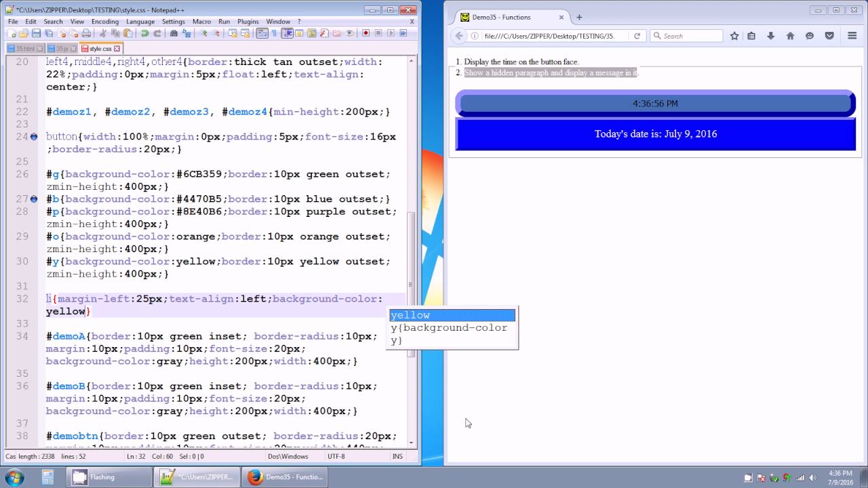Click Firefox Search box

click(686, 36)
